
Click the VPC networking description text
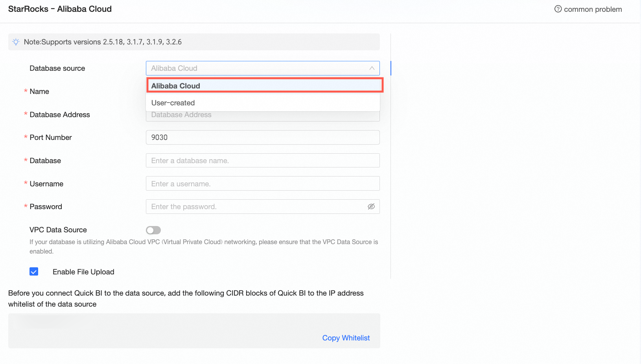click(x=204, y=247)
